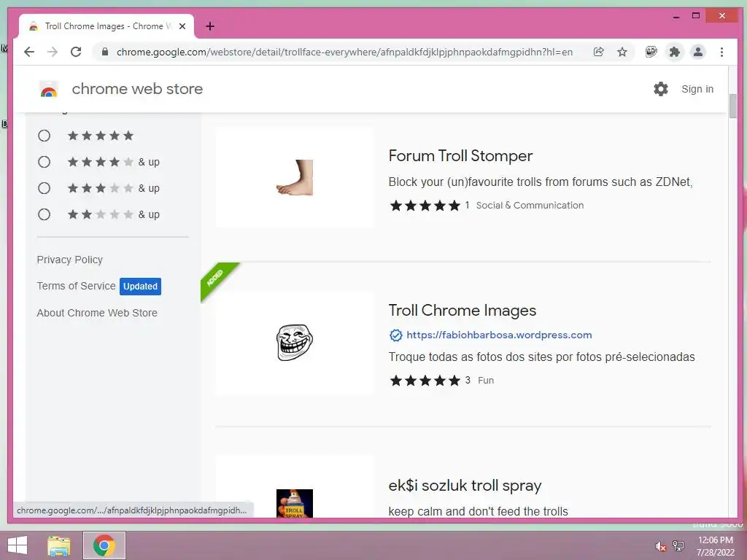Open the Chrome profile avatar

698,52
